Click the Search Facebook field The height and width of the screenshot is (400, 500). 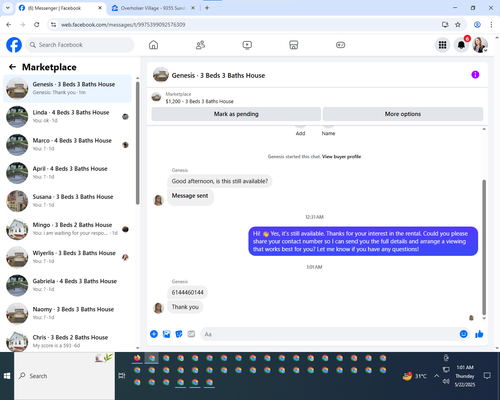(80, 45)
